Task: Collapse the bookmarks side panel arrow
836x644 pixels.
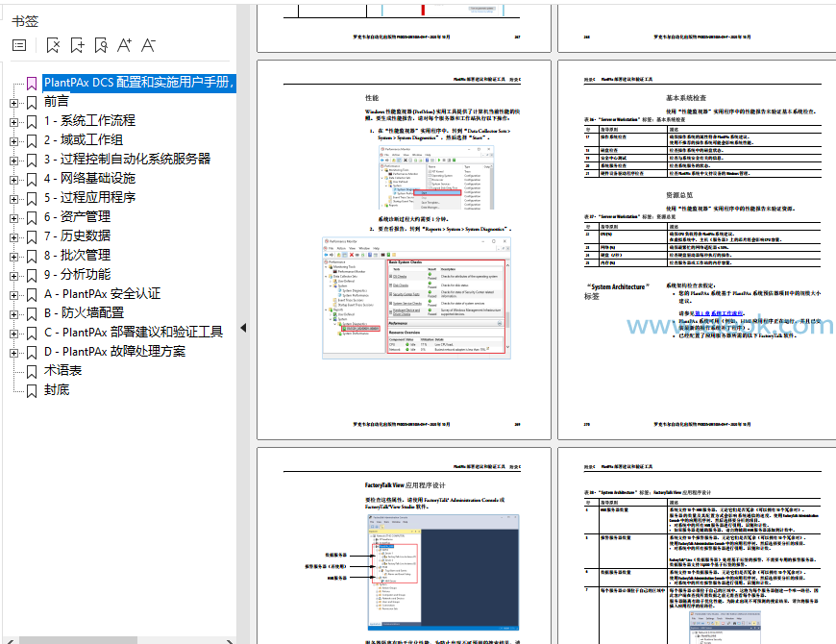Action: [243, 328]
